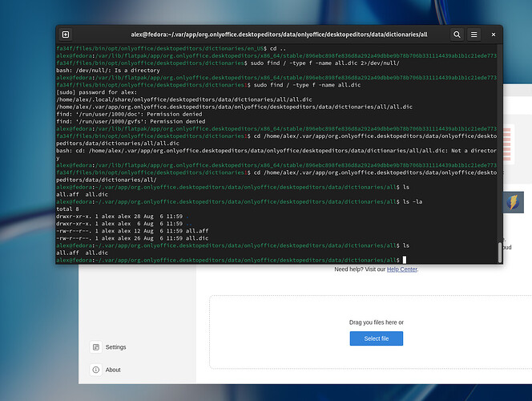
Task: Open the Help Center link in ONLYOFFICE
Action: [x=401, y=269]
